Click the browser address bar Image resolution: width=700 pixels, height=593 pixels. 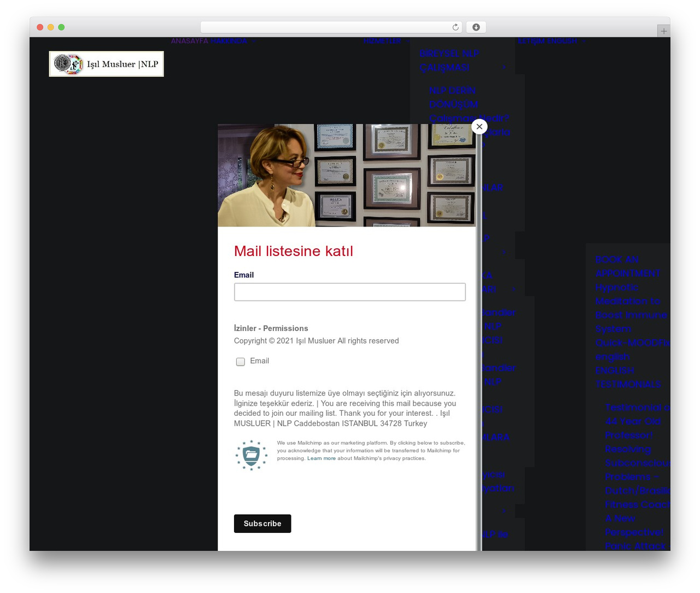point(331,27)
